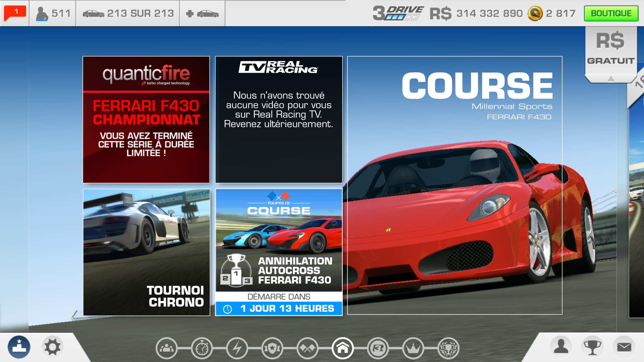Select the home icon

coord(343,348)
